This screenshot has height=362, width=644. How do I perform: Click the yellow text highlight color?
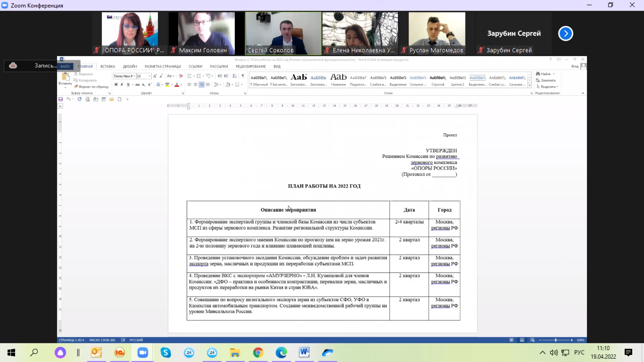167,85
